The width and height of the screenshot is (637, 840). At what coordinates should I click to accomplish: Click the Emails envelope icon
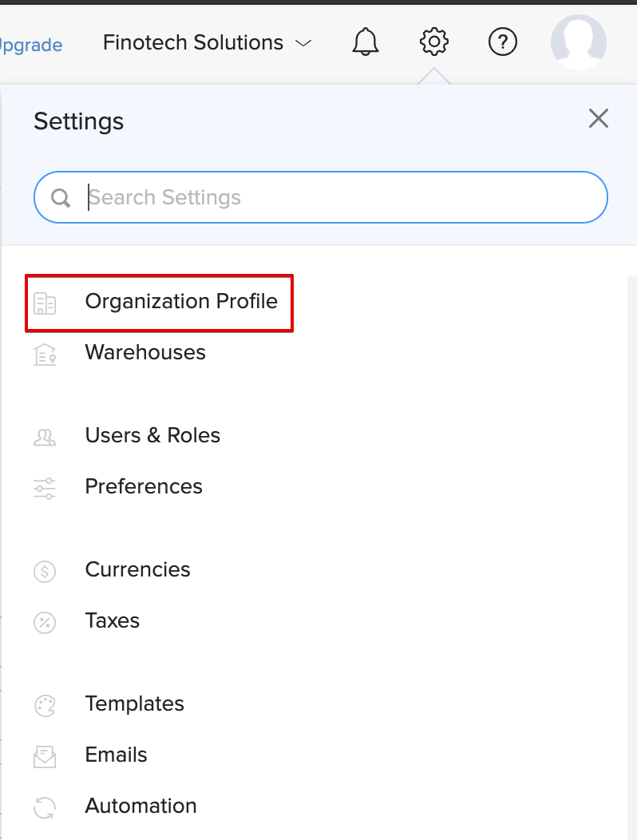click(45, 757)
